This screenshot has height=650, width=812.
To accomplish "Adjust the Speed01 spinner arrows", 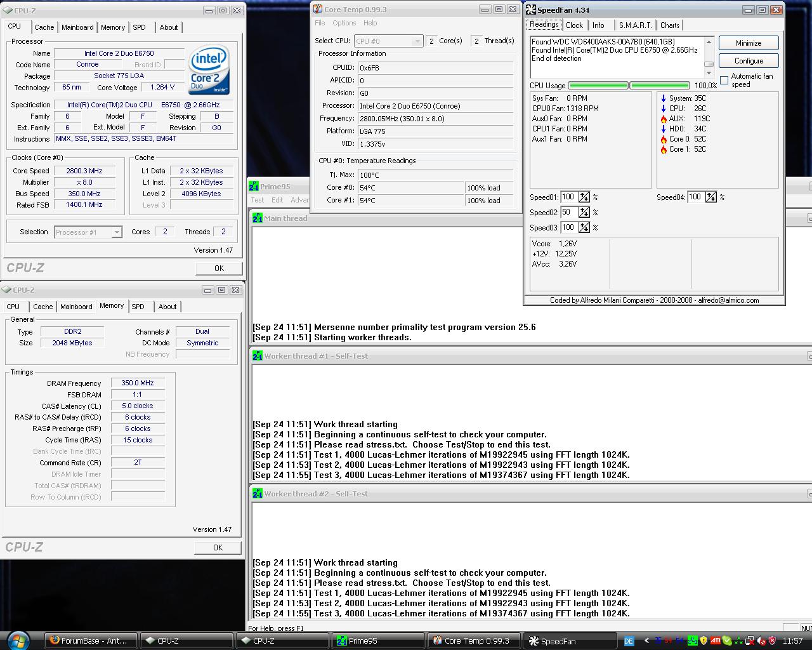I will (x=584, y=197).
